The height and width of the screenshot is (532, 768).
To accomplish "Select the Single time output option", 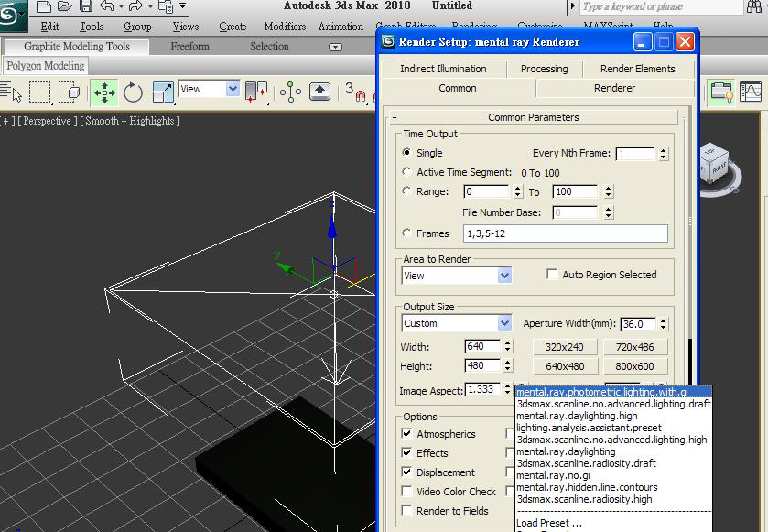I will click(406, 152).
